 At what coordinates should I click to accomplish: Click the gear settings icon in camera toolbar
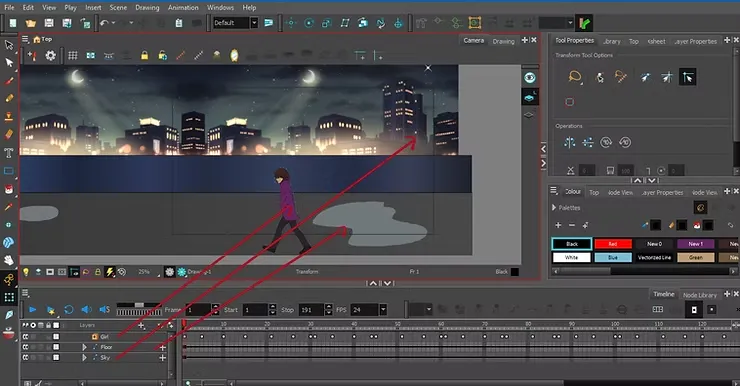50,56
